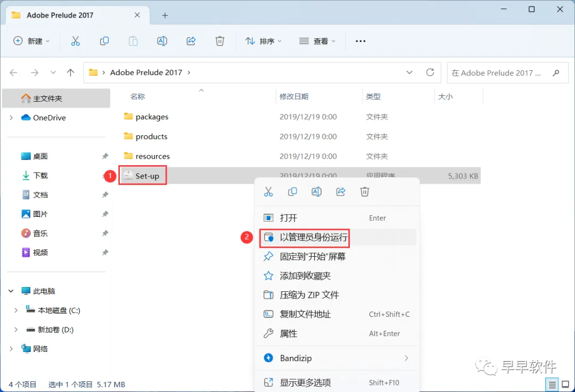Expand the 网络 tree node
Screen dimensions: 575x392
tap(11, 349)
